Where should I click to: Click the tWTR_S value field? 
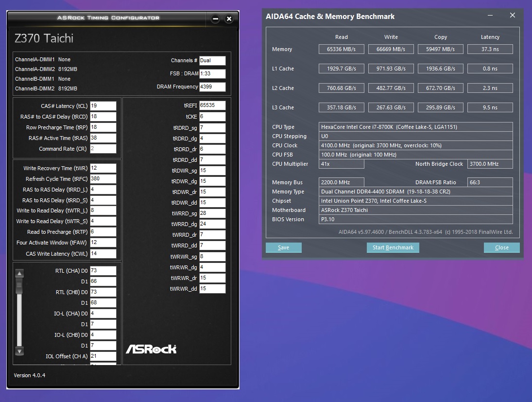coord(103,221)
